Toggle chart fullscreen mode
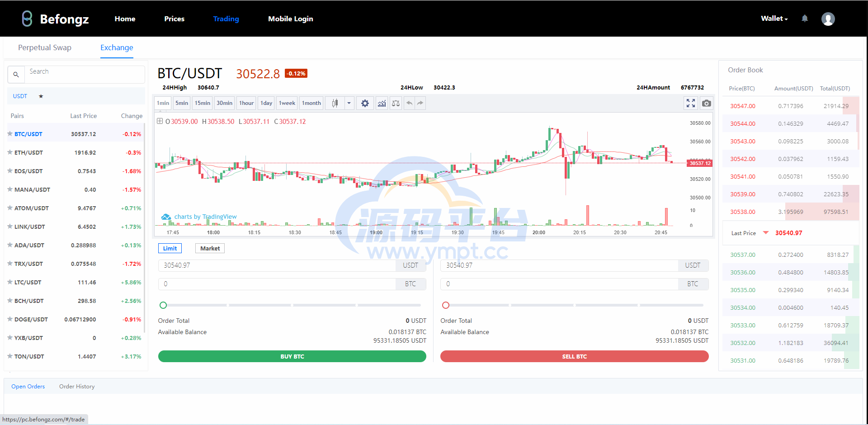Viewport: 868px width, 425px height. (691, 103)
